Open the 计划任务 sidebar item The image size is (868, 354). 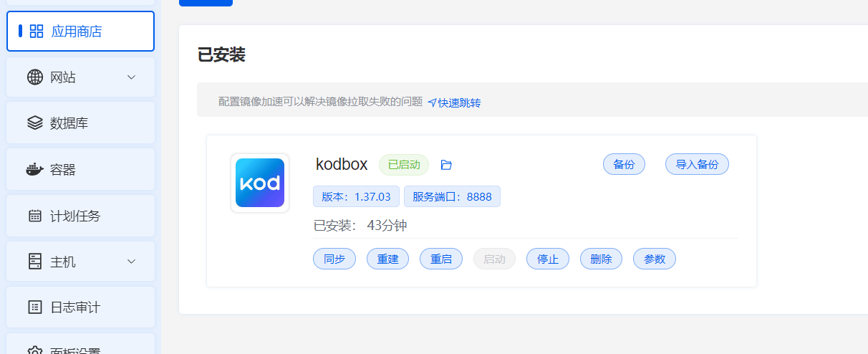tap(80, 216)
